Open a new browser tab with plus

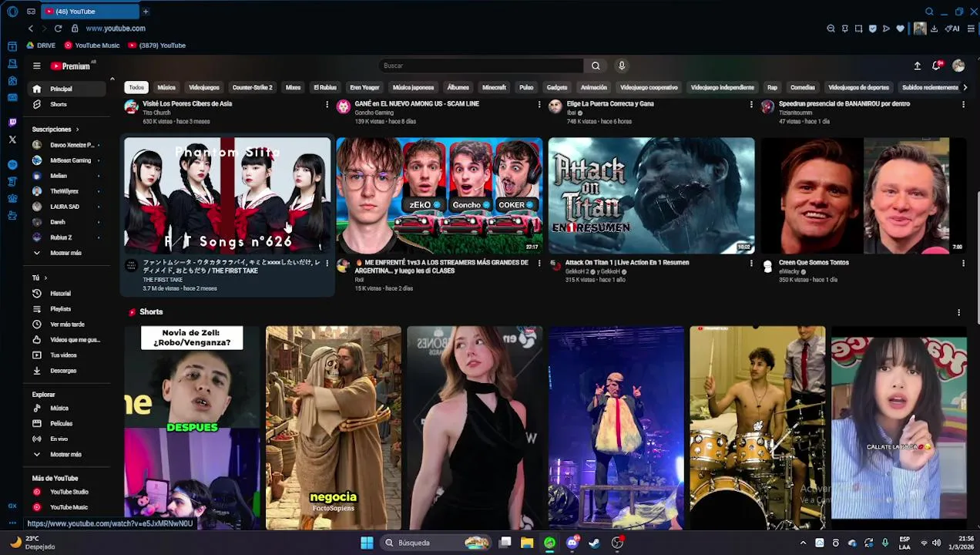[145, 12]
